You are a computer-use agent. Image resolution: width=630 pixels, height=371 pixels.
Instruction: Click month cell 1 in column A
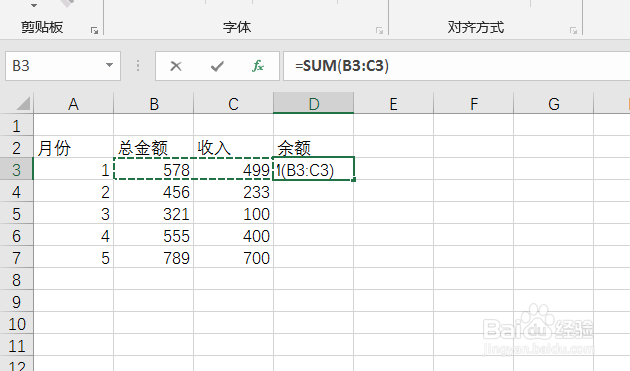74,170
